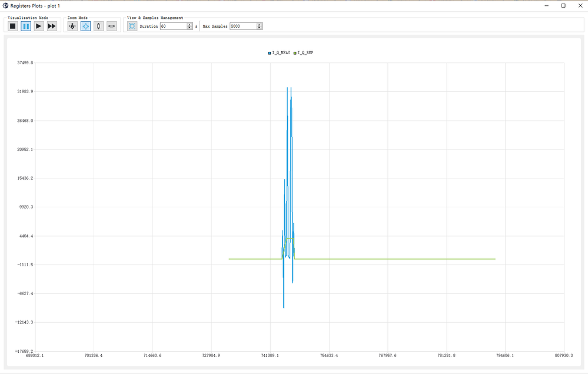This screenshot has height=374, width=588.
Task: Click the Registers Plots app icon
Action: 5,6
